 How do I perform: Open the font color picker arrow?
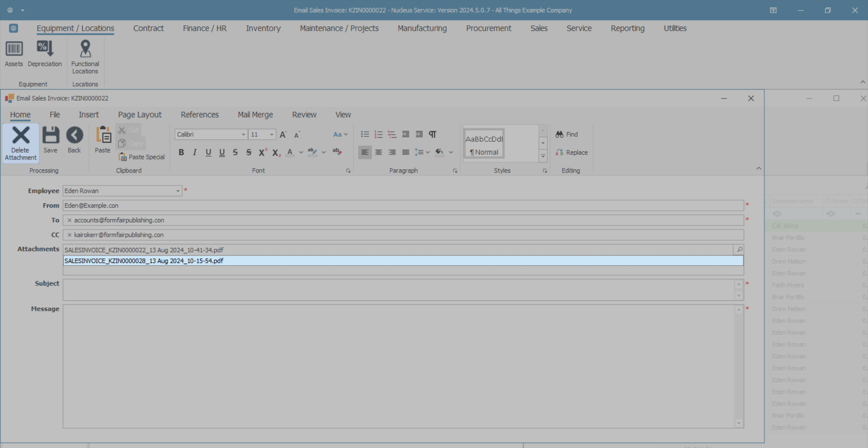(301, 153)
